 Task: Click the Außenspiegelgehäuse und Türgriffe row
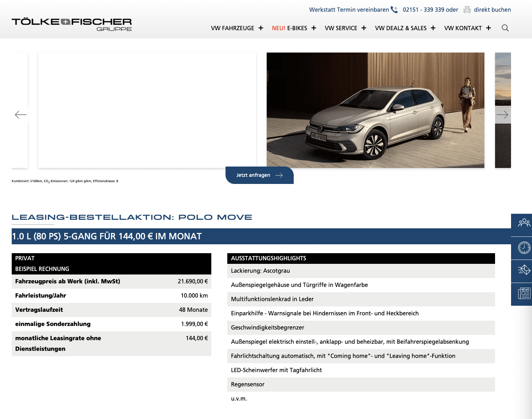tap(361, 285)
